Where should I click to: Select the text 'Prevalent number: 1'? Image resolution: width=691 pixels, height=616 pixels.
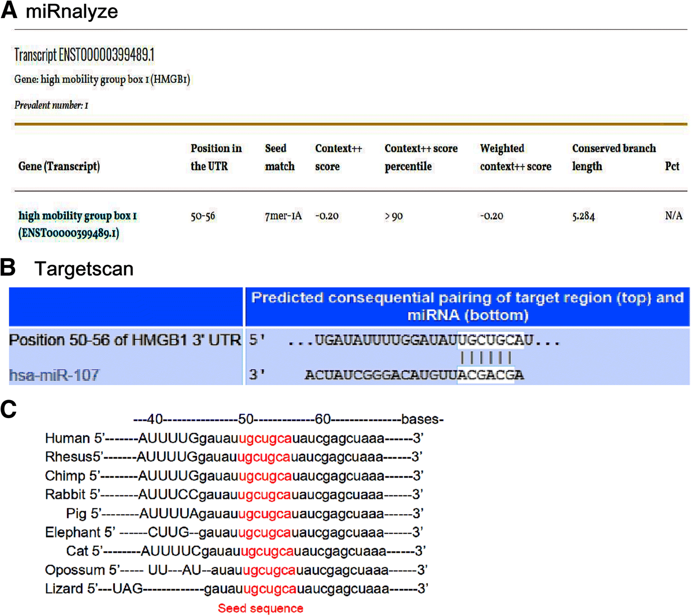pyautogui.click(x=51, y=105)
